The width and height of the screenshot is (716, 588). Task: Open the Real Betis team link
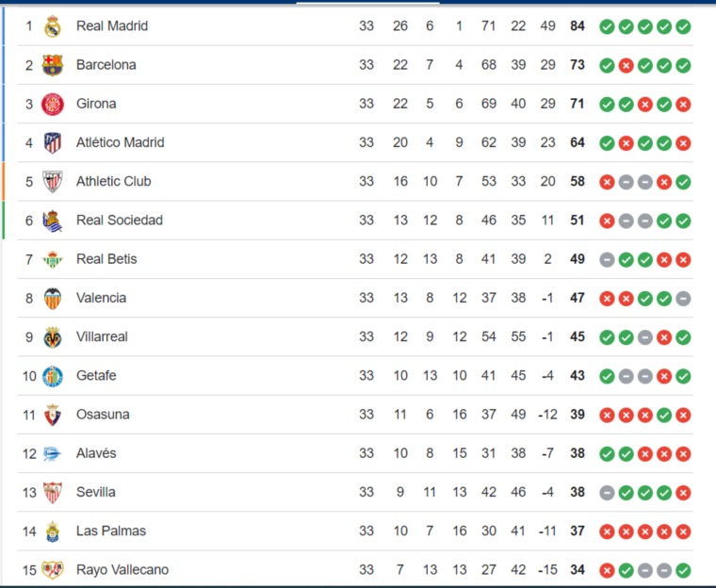[x=106, y=259]
